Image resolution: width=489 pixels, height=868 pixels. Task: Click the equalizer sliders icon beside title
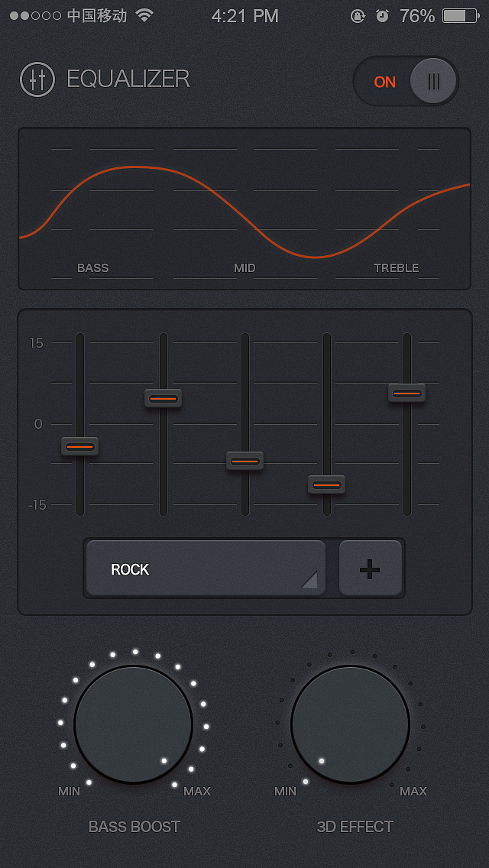click(x=37, y=79)
